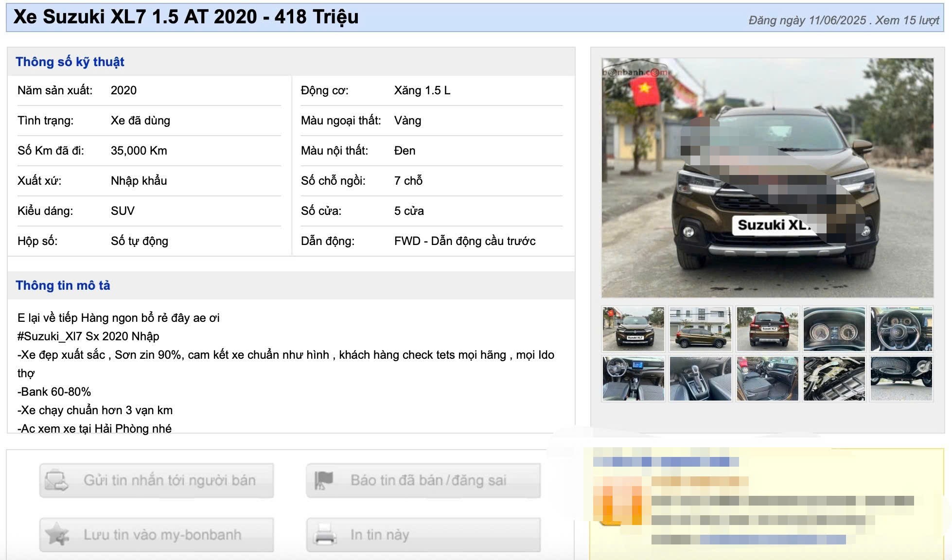Save listing with Lưu tin vào my-bonbanh

(157, 534)
